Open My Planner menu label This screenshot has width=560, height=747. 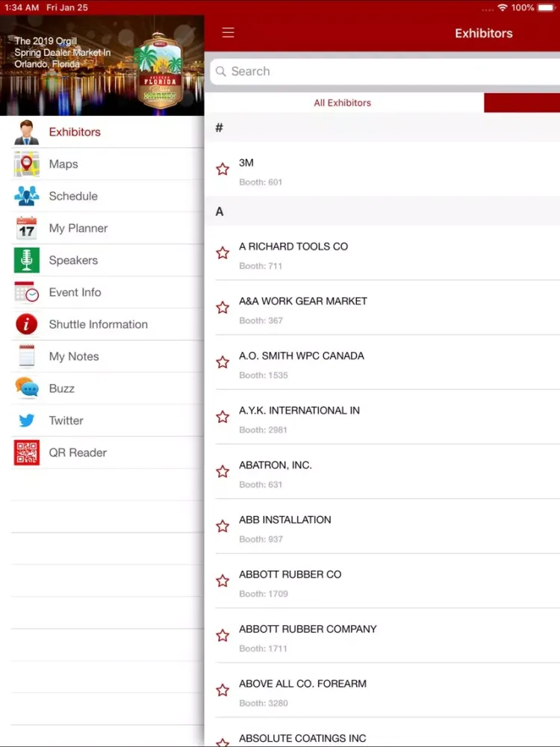(78, 228)
